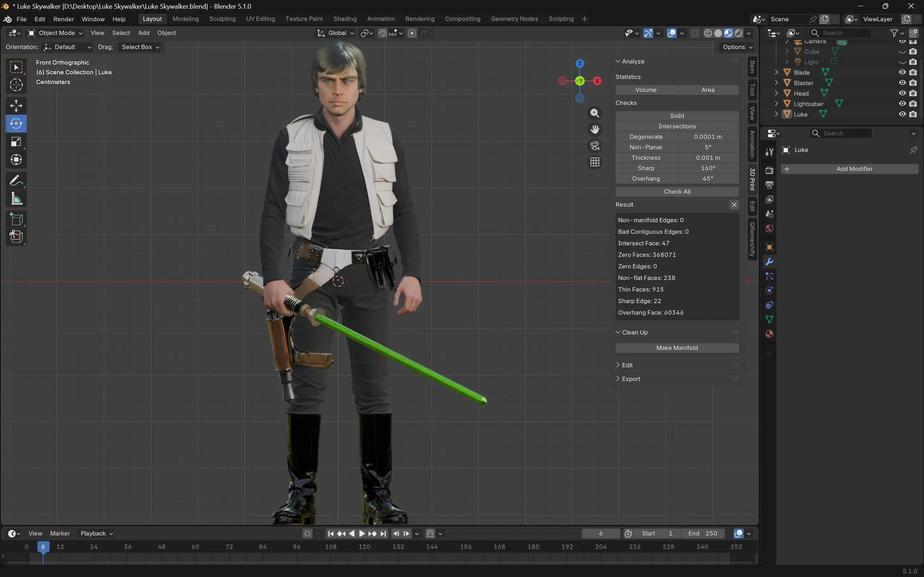Run the Intersections check
The width and height of the screenshot is (924, 577).
coord(677,126)
